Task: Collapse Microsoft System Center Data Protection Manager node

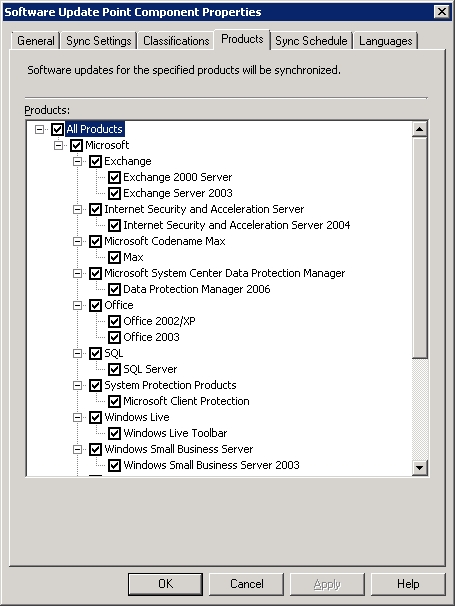Action: point(77,274)
